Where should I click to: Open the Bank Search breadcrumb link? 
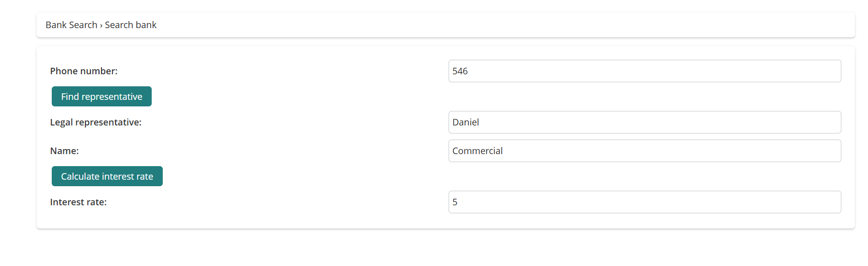71,25
